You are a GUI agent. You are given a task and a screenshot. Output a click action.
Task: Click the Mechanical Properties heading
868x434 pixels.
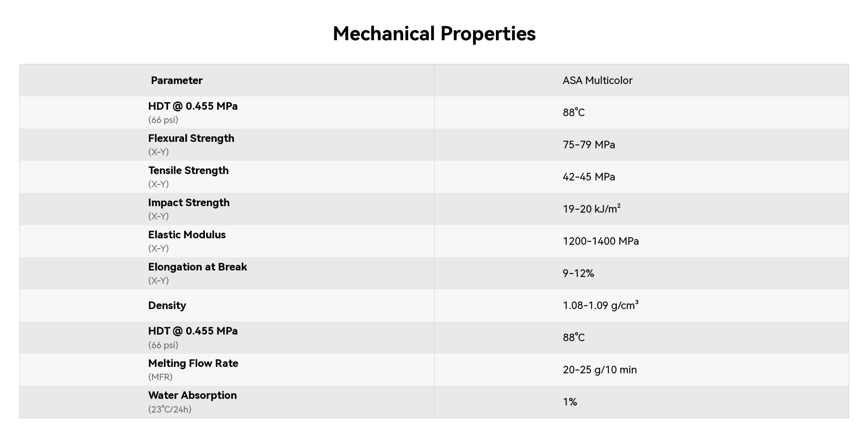434,33
